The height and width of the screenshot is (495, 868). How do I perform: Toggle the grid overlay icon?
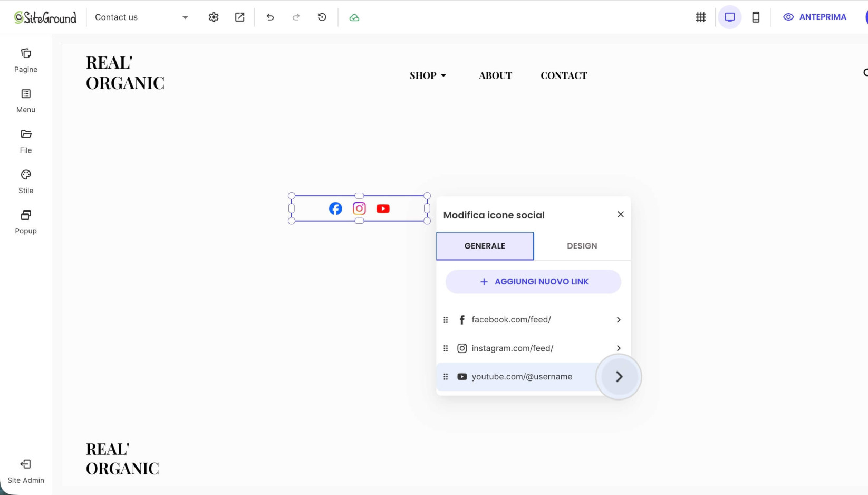point(701,17)
